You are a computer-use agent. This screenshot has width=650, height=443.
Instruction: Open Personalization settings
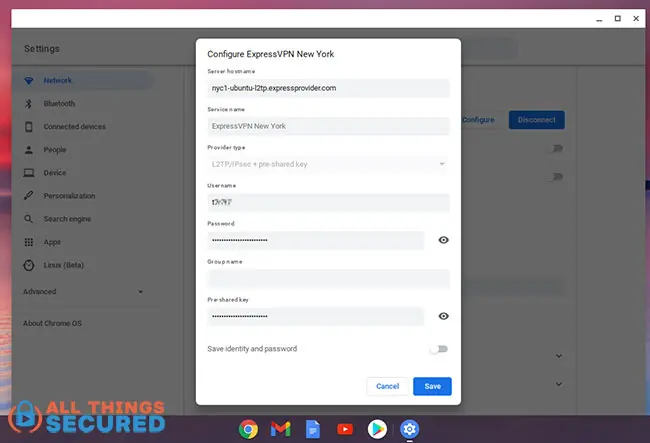[69, 196]
